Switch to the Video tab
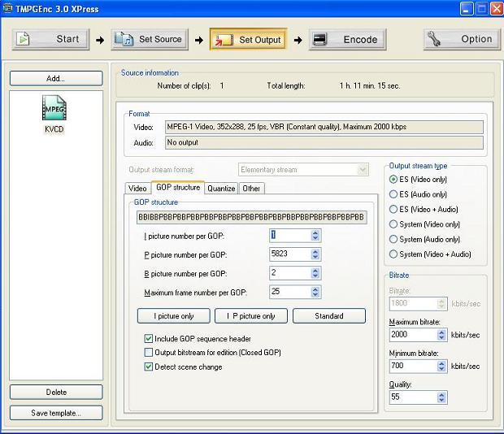This screenshot has width=504, height=434. pyautogui.click(x=137, y=189)
